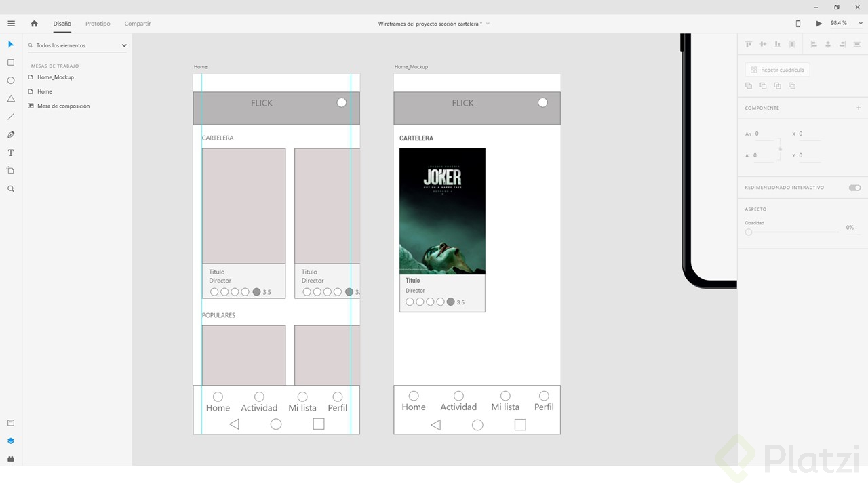Click the align top icon

click(x=749, y=44)
